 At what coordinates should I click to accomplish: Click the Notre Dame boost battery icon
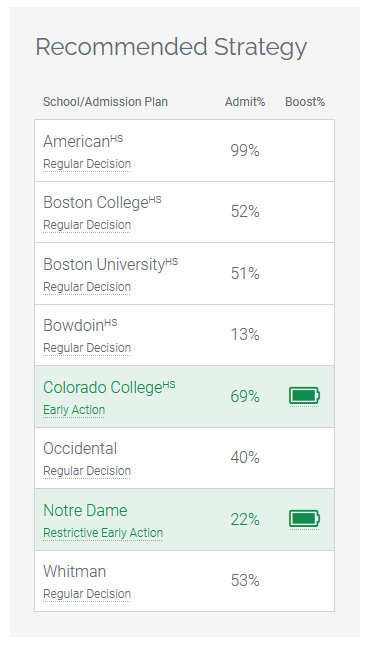pyautogui.click(x=304, y=519)
